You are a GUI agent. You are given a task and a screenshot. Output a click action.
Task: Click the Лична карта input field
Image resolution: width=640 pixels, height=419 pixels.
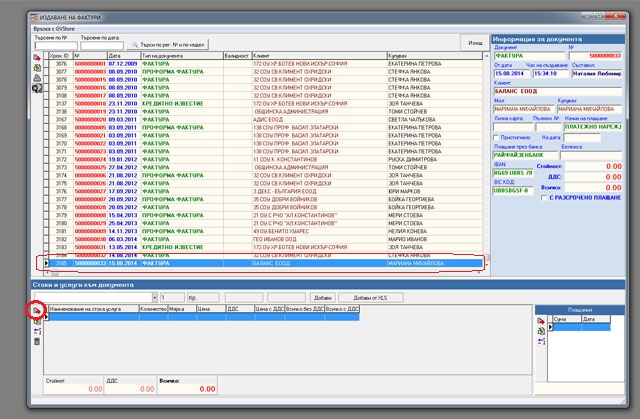[x=513, y=127]
